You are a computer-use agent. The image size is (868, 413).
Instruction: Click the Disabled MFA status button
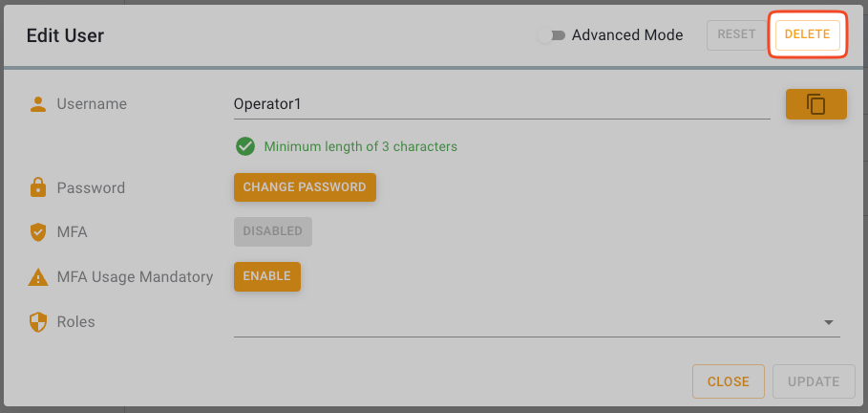click(272, 231)
